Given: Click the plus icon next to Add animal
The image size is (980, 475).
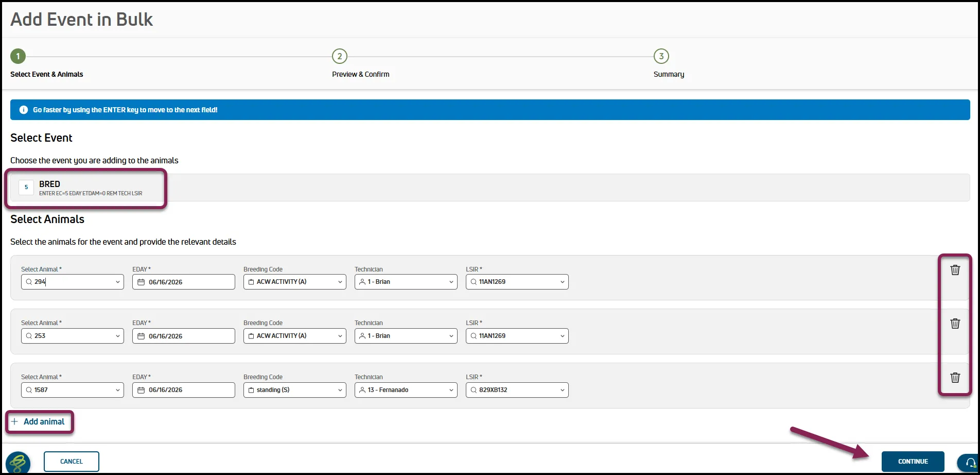Looking at the screenshot, I should click(14, 421).
